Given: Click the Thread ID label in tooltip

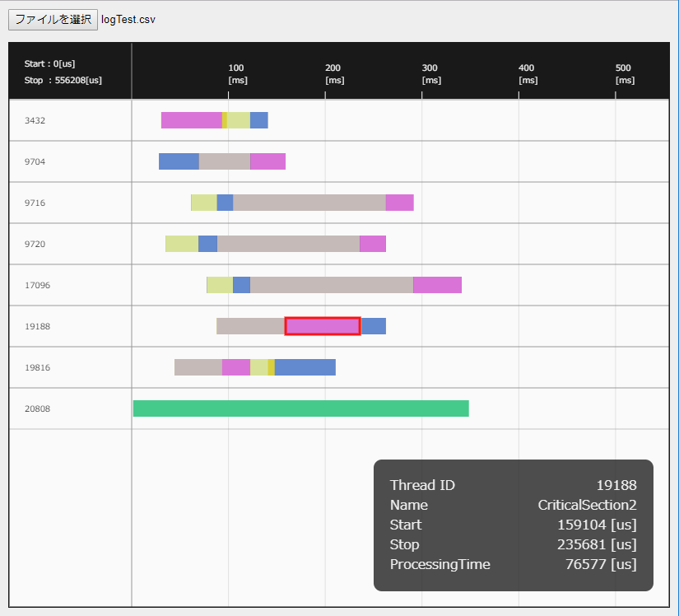Looking at the screenshot, I should coord(422,485).
